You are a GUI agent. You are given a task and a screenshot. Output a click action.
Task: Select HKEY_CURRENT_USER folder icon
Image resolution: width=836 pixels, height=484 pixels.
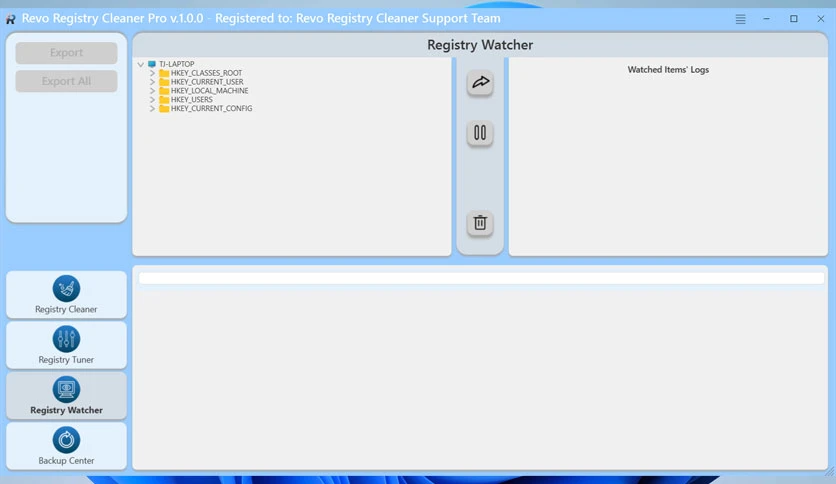point(164,82)
